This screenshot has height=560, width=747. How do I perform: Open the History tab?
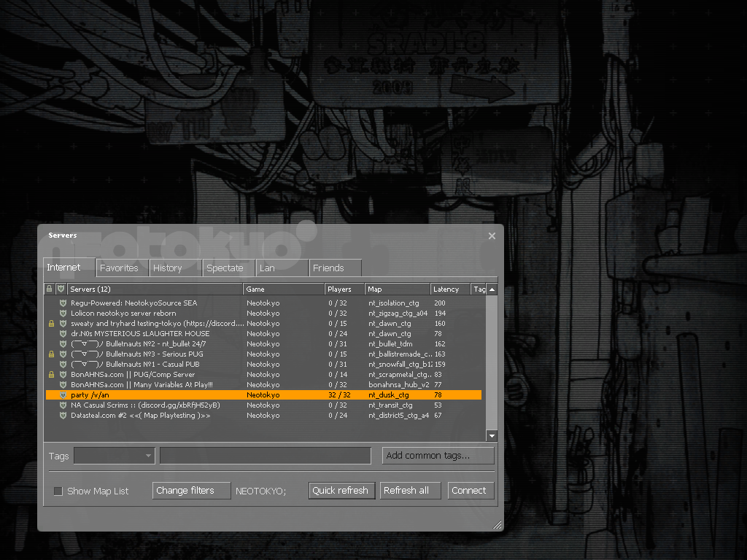tap(175, 268)
